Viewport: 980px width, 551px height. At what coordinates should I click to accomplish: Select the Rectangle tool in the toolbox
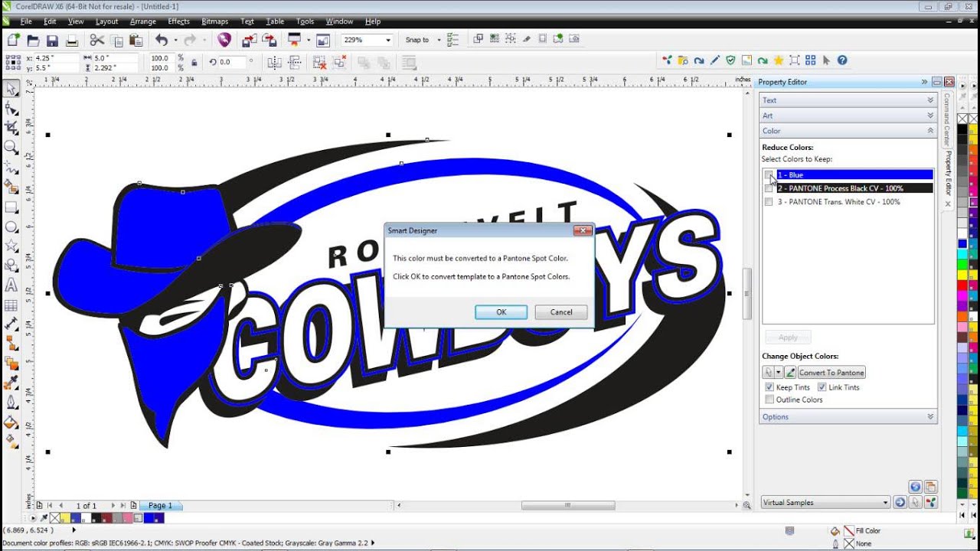click(11, 207)
